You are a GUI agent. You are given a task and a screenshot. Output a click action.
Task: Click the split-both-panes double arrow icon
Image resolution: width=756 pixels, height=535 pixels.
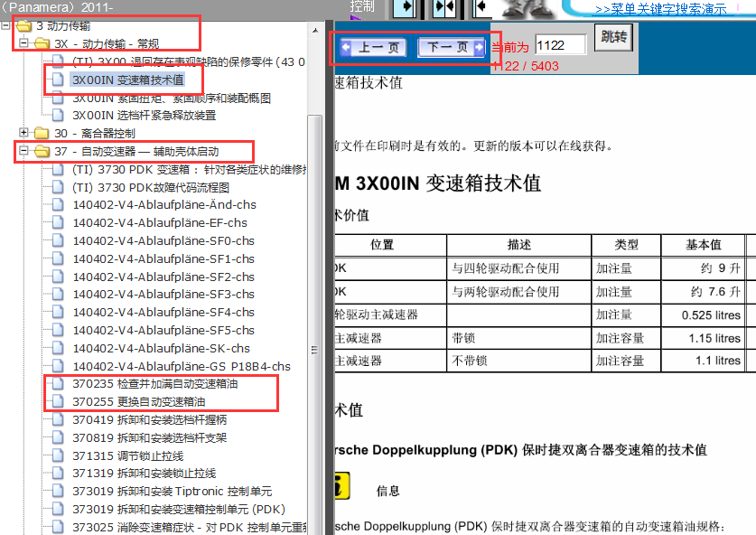(x=444, y=8)
